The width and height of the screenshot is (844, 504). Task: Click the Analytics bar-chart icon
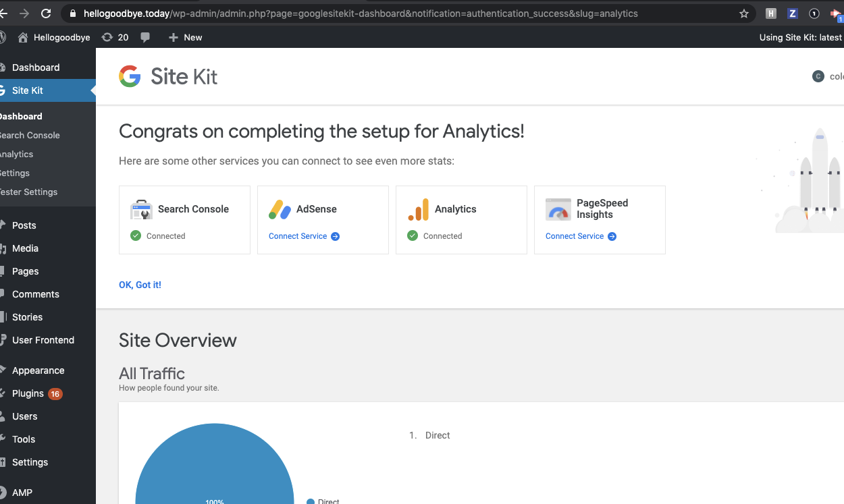coord(418,209)
